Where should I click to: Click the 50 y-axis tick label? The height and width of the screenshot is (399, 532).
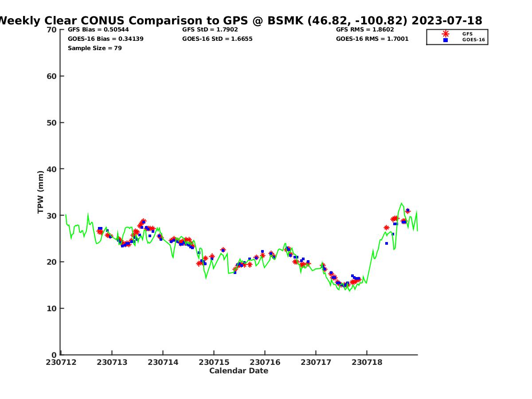tap(52, 123)
